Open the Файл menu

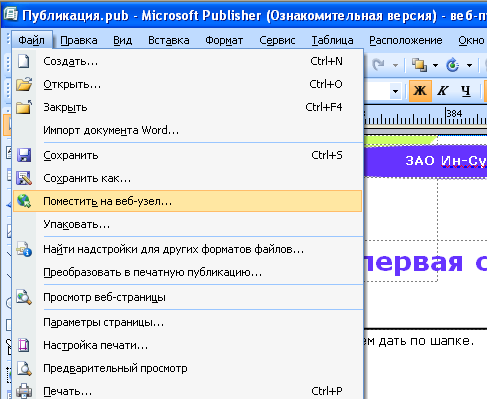pos(31,40)
